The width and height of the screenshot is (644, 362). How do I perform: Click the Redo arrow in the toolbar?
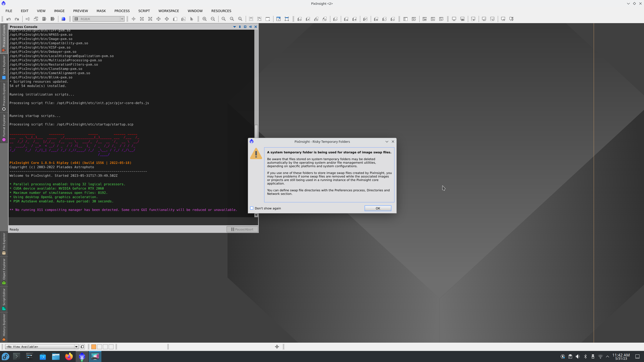tap(17, 19)
